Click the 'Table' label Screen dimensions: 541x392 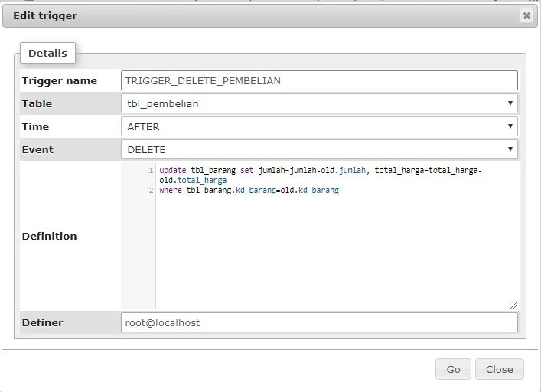[x=37, y=103]
